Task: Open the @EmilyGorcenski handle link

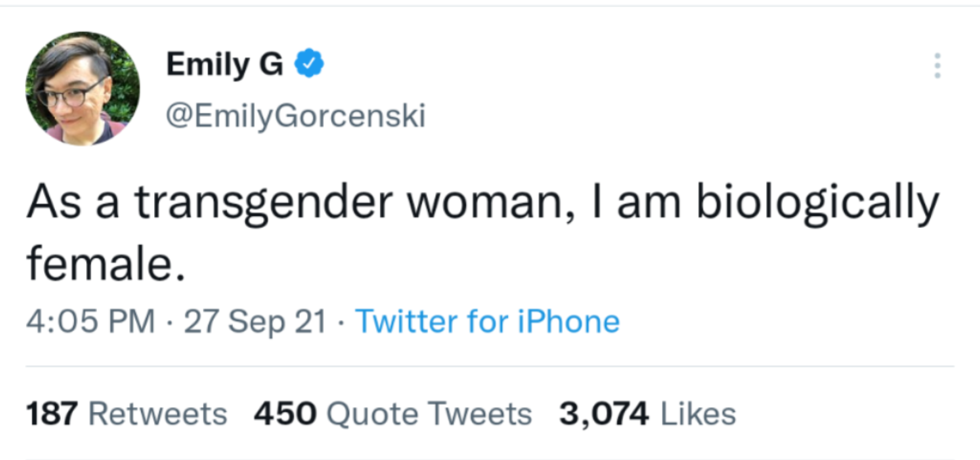Action: coord(295,116)
